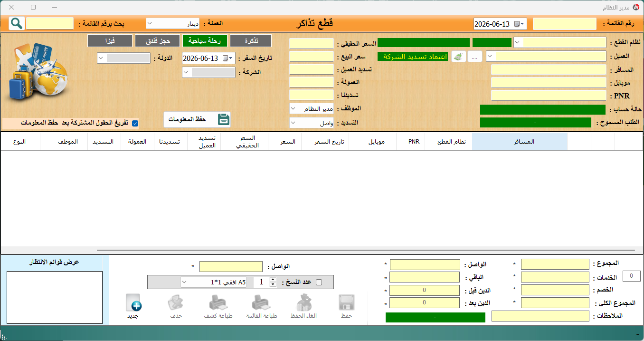Click the remaining (الباقي) field

(x=425, y=277)
